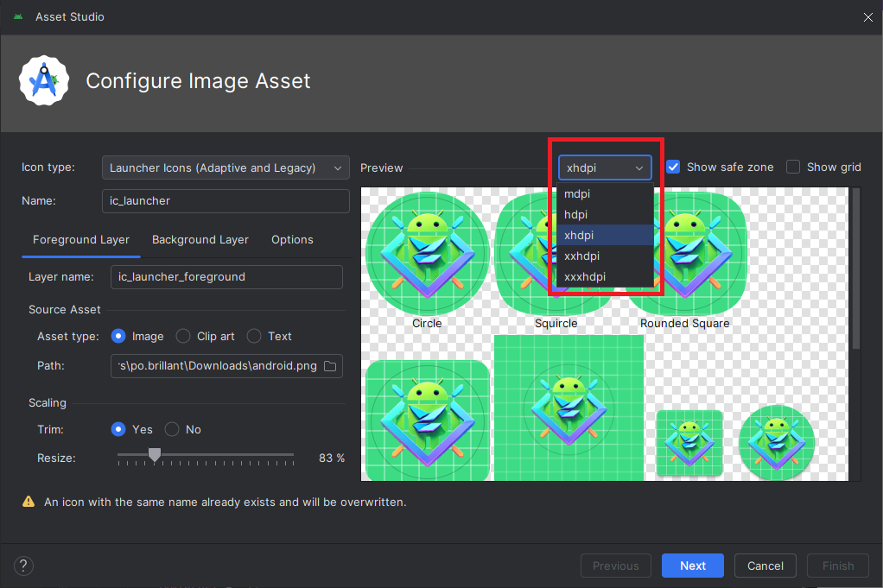This screenshot has height=588, width=883.
Task: Click the full bleed layers square preview
Action: [x=569, y=408]
